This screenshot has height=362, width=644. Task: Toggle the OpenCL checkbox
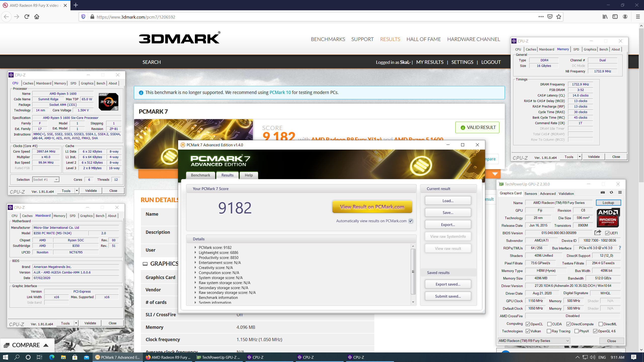click(528, 324)
